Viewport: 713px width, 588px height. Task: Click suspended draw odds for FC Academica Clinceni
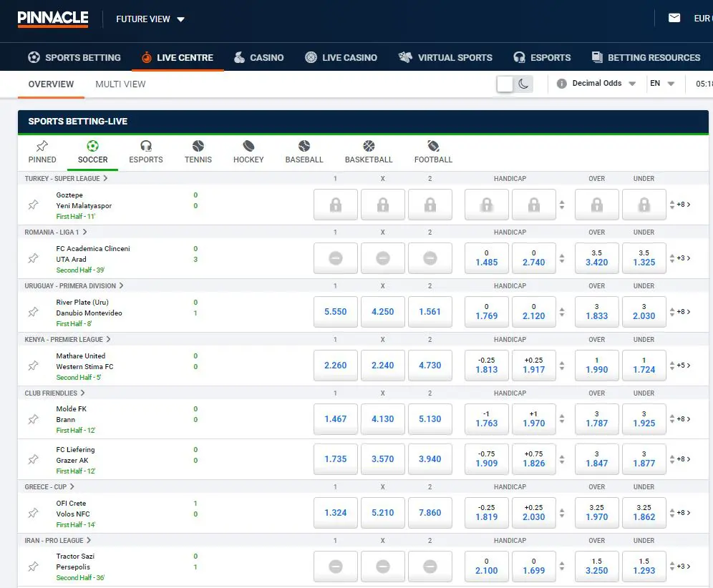tap(383, 258)
